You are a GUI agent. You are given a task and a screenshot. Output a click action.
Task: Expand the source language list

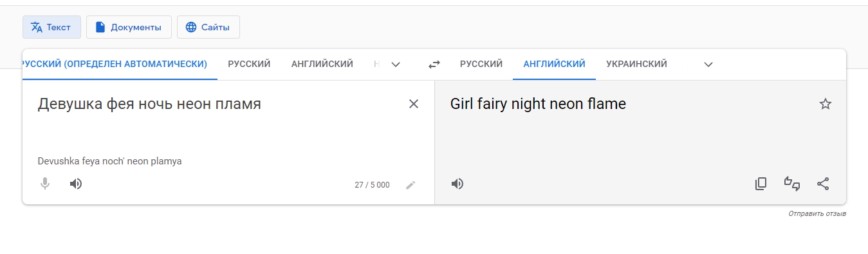[x=396, y=64]
